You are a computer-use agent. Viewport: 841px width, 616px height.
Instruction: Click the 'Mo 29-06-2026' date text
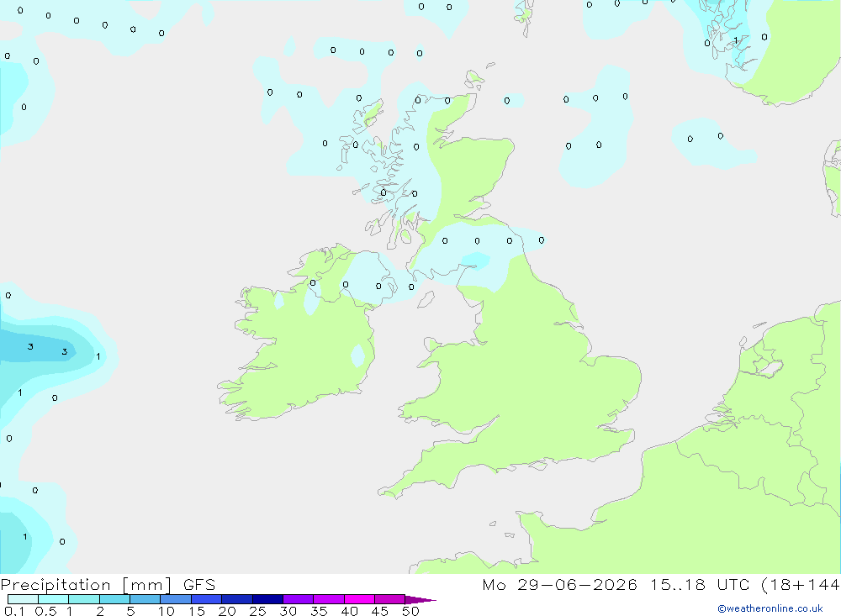coord(559,584)
